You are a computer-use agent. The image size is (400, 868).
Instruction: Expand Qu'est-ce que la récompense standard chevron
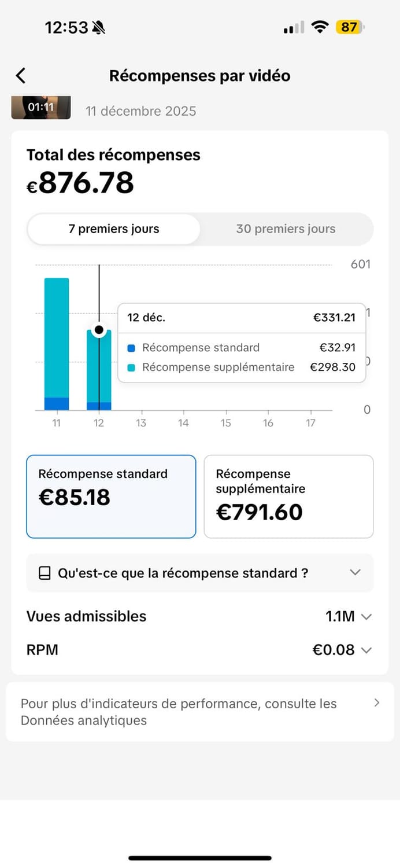pos(355,573)
